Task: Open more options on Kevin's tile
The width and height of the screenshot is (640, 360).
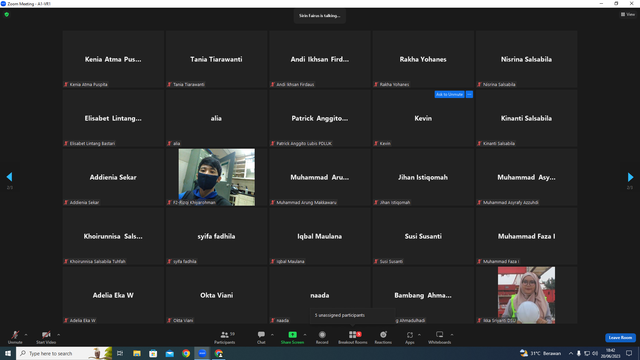Action: coord(469,94)
